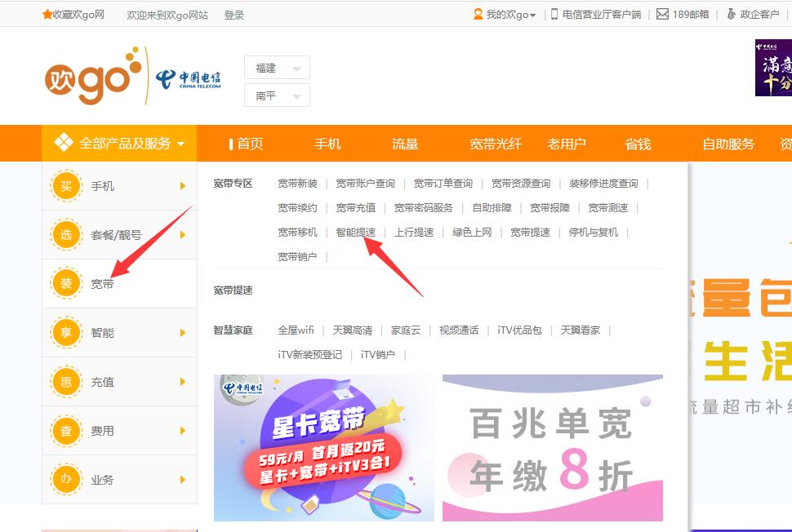The image size is (792, 532).
Task: Click the 惠 circular icon for 充值
Action: pyautogui.click(x=66, y=382)
